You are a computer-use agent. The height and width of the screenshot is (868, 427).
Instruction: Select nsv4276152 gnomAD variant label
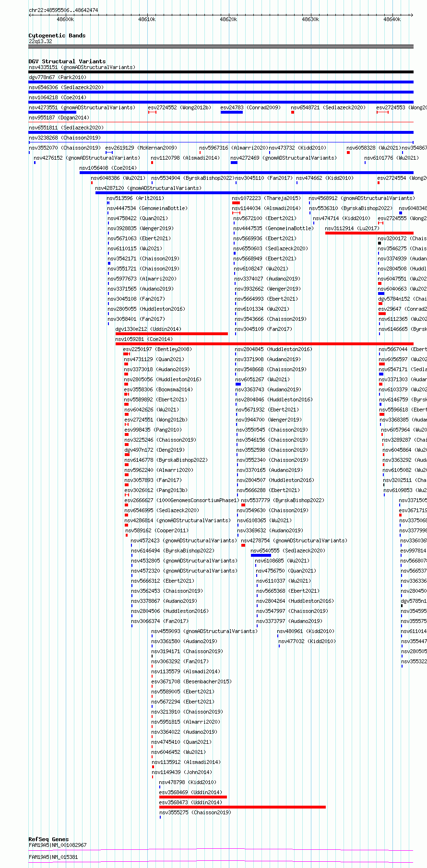point(87,158)
